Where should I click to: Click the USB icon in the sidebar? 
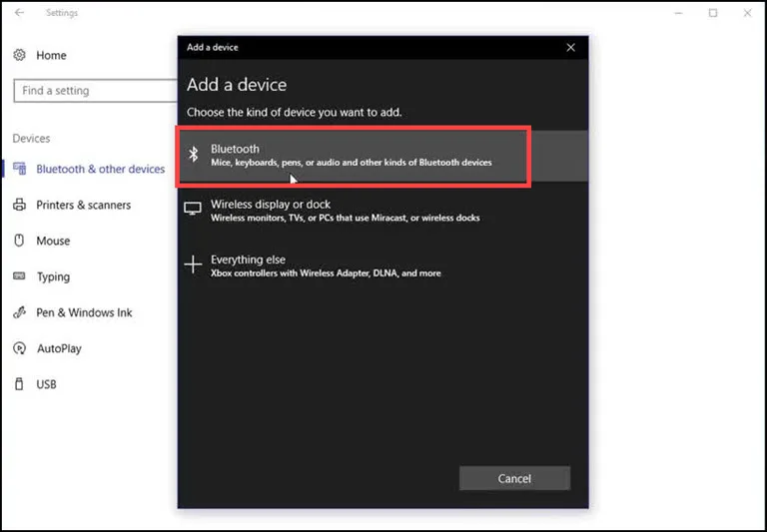click(19, 384)
